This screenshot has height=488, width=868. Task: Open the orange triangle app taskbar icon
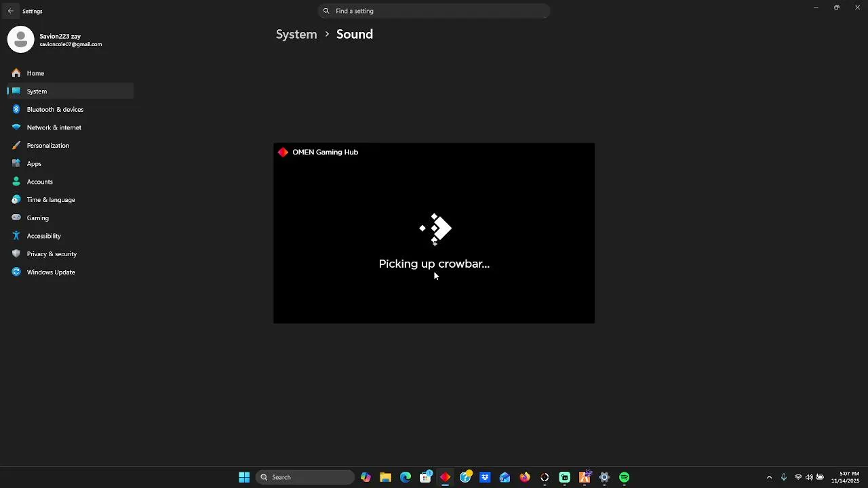point(585,477)
